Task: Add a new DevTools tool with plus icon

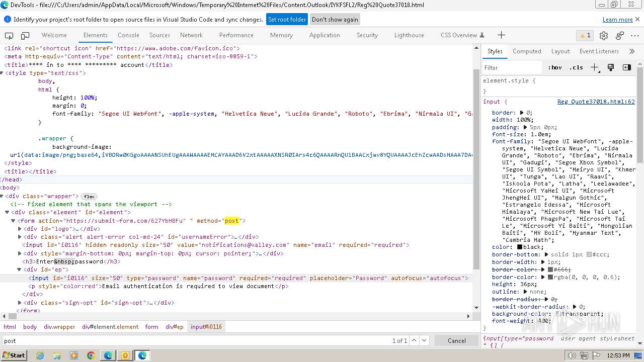Action: [501, 35]
